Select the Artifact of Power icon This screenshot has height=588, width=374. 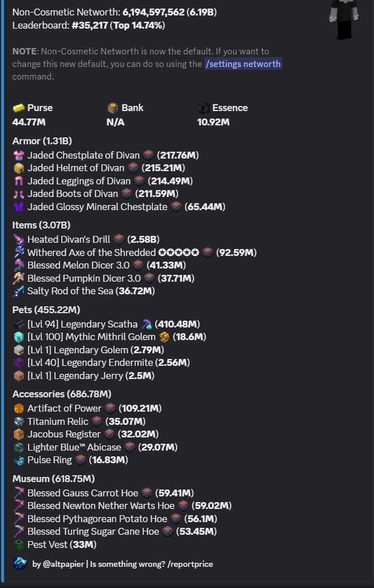pyautogui.click(x=19, y=408)
